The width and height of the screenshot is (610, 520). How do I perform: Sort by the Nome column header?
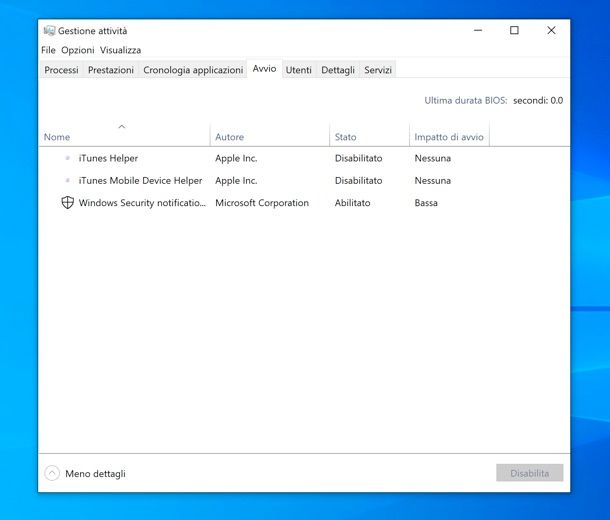click(57, 137)
